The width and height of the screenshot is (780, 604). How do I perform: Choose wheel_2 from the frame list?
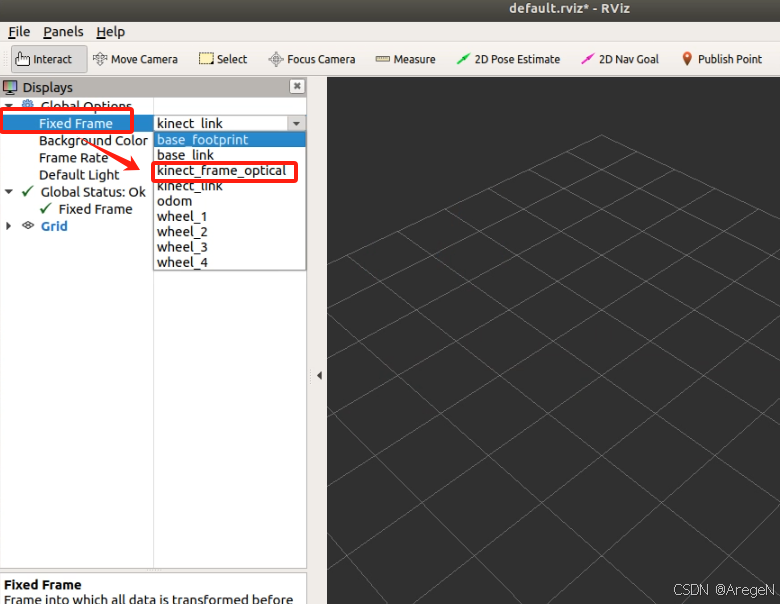[x=229, y=232]
